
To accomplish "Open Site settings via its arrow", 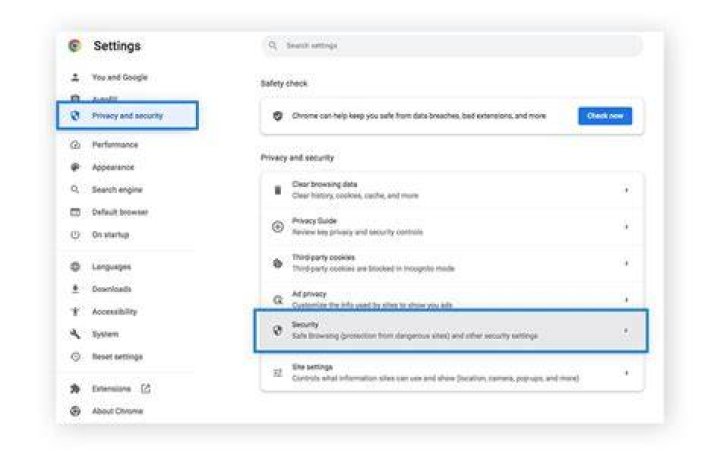I will [626, 373].
